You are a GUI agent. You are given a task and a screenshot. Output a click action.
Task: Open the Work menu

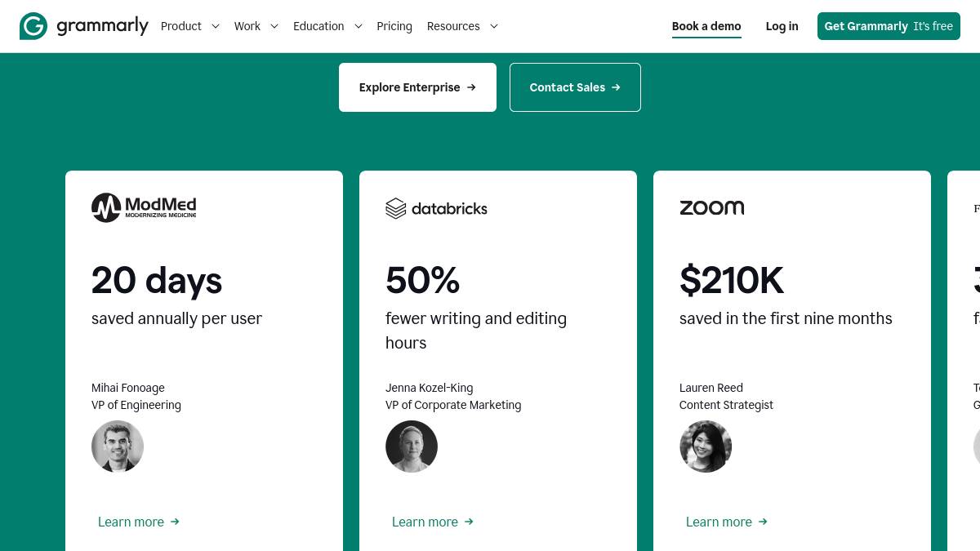pos(247,26)
